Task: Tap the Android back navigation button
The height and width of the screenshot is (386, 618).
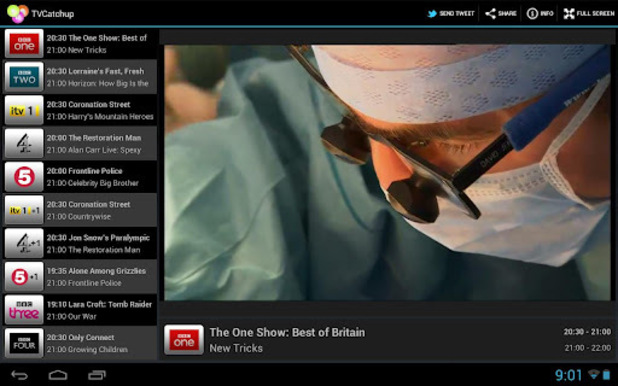Action: (x=19, y=375)
